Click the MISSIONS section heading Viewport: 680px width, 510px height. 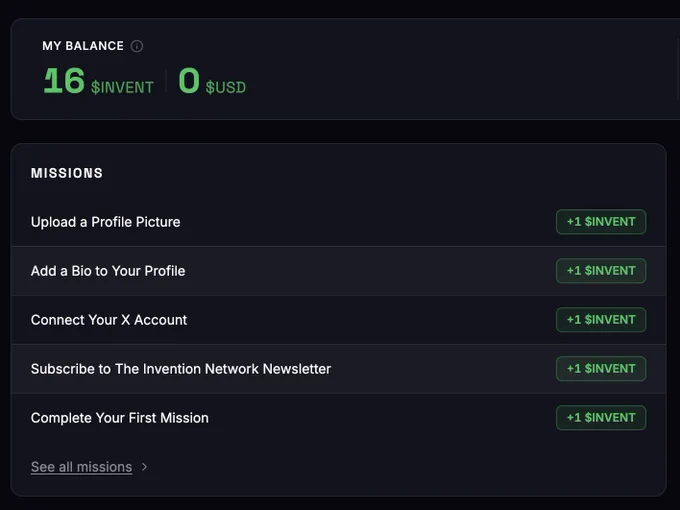(67, 173)
